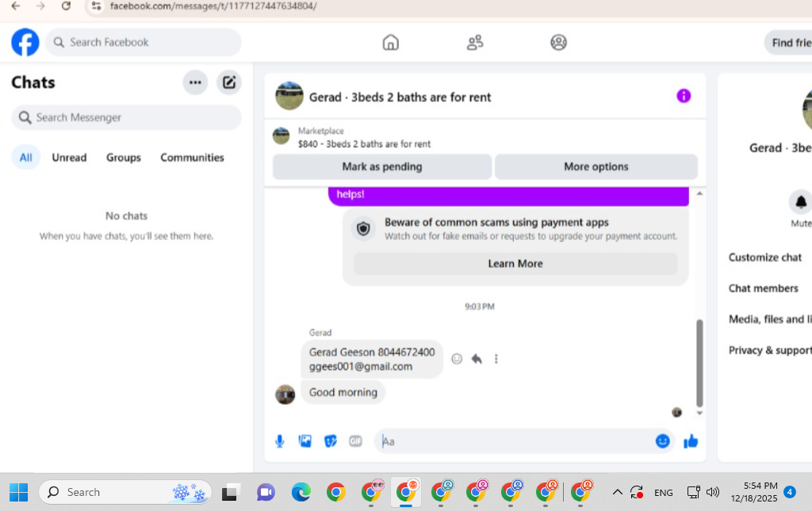Image resolution: width=812 pixels, height=511 pixels.
Task: Reply to the Gerad Geeson message
Action: click(x=477, y=359)
